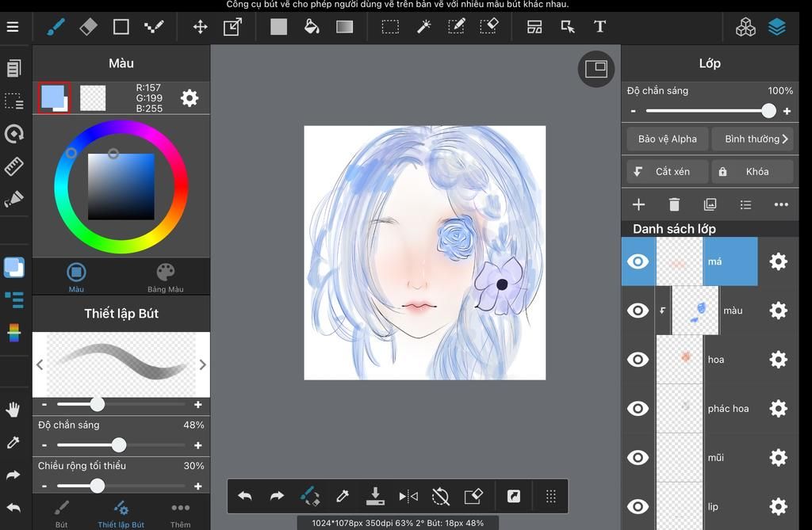Select the rectangular Selection tool
This screenshot has width=812, height=530.
pyautogui.click(x=390, y=27)
